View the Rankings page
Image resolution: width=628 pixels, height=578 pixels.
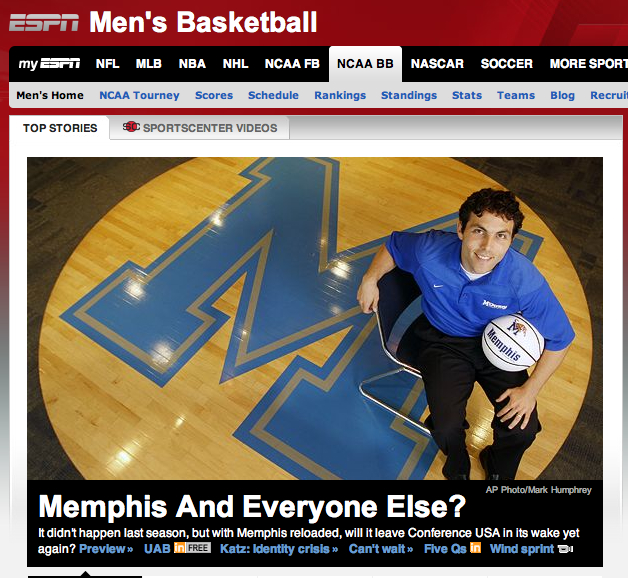click(x=340, y=95)
